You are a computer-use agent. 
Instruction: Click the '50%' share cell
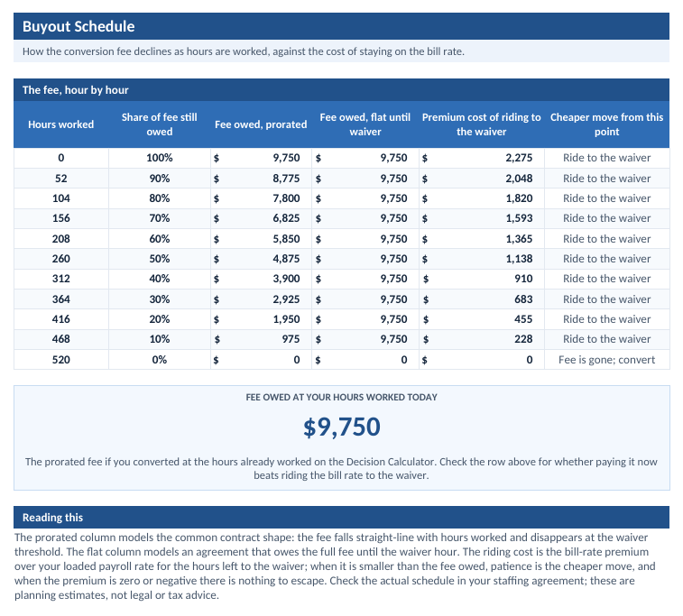(x=160, y=259)
